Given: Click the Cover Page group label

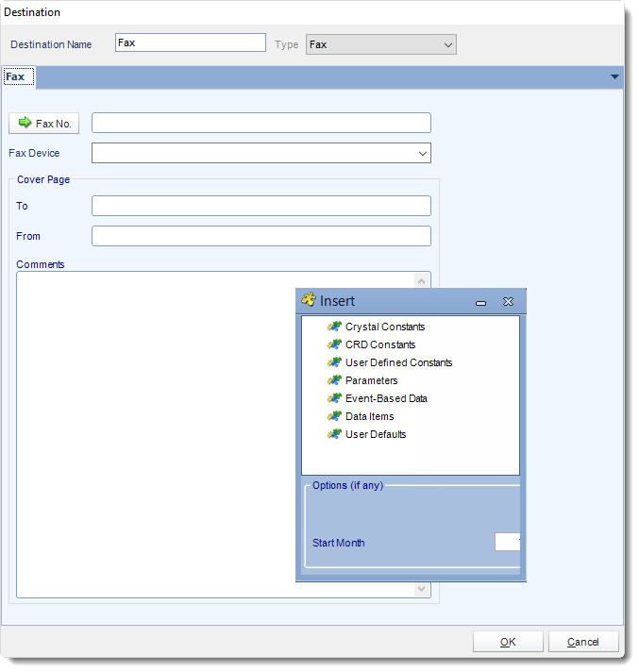Looking at the screenshot, I should [43, 179].
